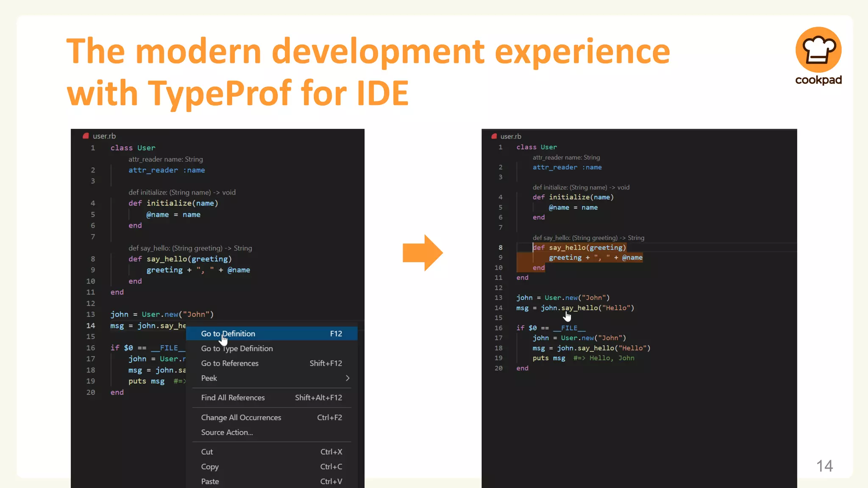The image size is (868, 488).
Task: Click line number 20 in right editor
Action: [498, 369]
